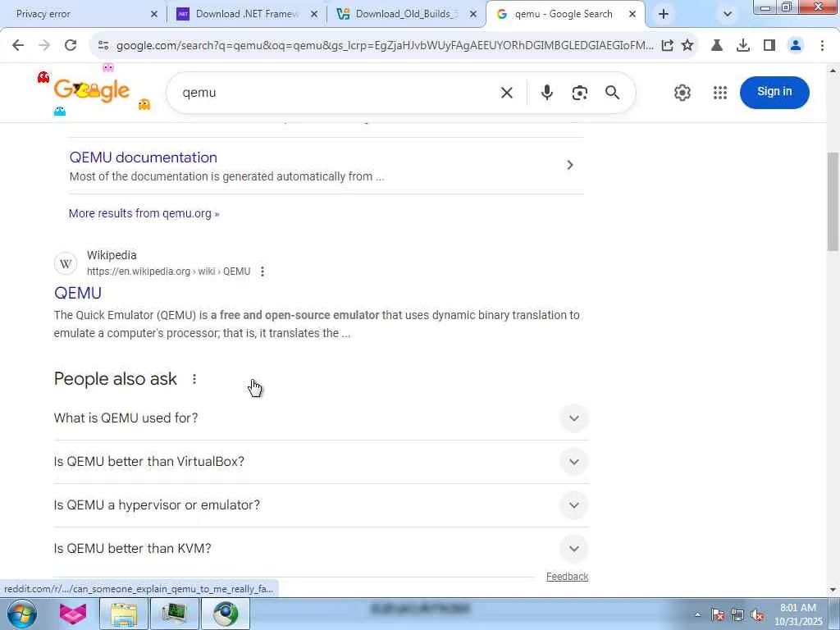840x630 pixels.
Task: Click the muted volume tray icon
Action: tap(757, 615)
